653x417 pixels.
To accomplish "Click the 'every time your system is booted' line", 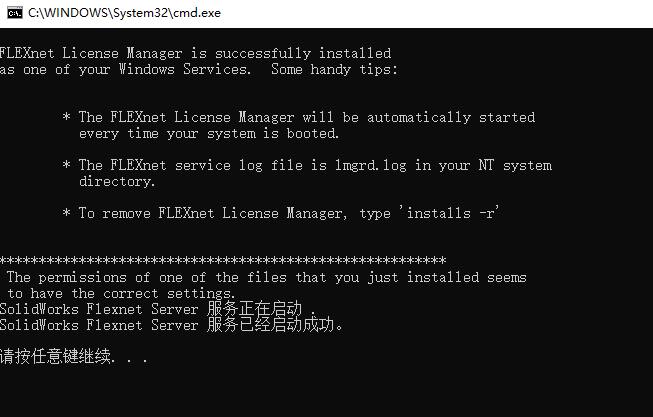I will tap(209, 134).
